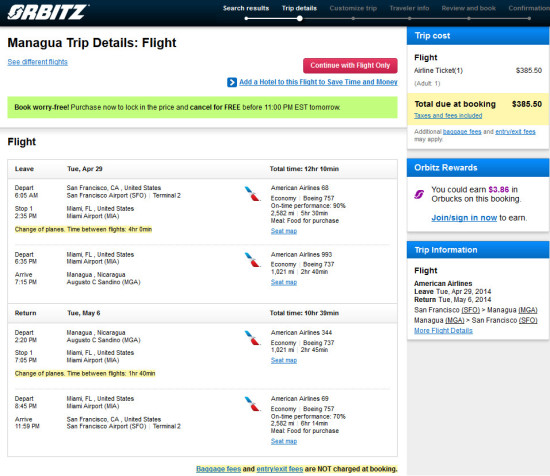Open the See different flights link

coord(38,62)
